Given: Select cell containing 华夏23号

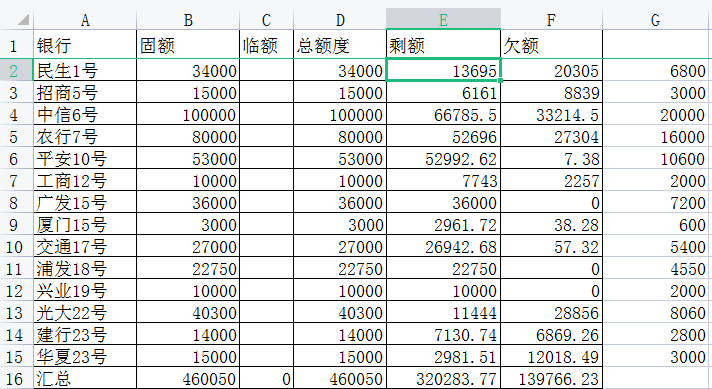Looking at the screenshot, I should [85, 356].
